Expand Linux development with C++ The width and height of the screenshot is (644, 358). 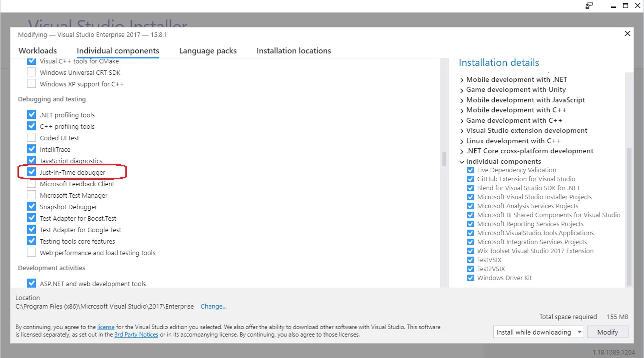coord(462,141)
